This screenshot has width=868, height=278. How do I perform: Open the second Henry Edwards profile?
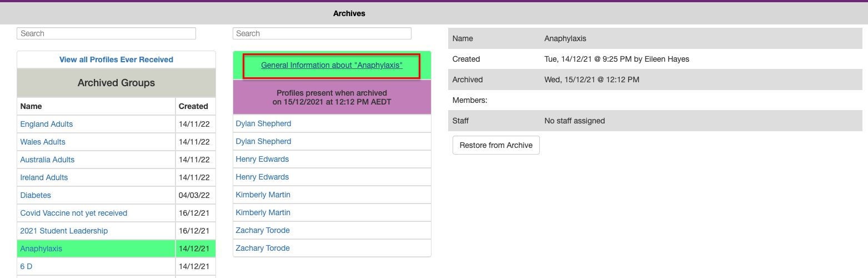tap(262, 177)
